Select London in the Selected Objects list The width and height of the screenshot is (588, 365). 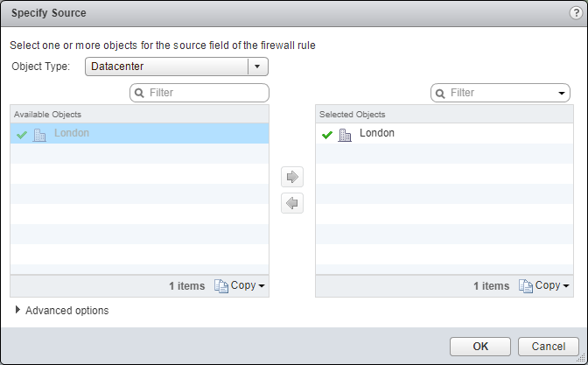(377, 134)
